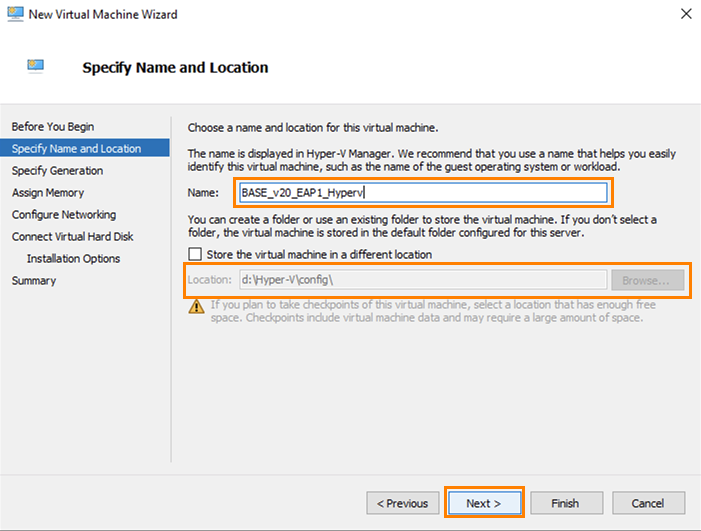
Task: Select Specify Name and Location step
Action: tap(76, 149)
